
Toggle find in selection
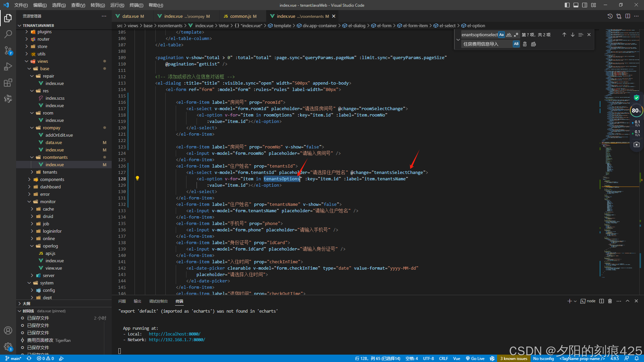(x=581, y=35)
